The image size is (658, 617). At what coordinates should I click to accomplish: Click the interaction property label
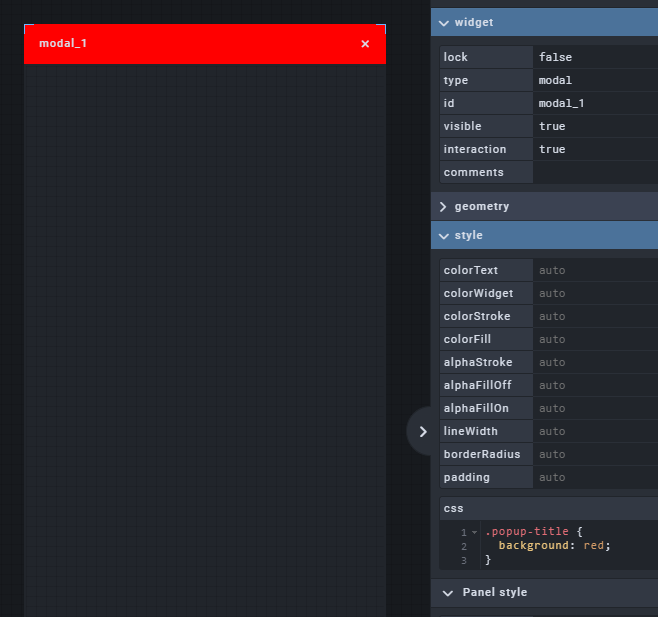tap(486, 149)
